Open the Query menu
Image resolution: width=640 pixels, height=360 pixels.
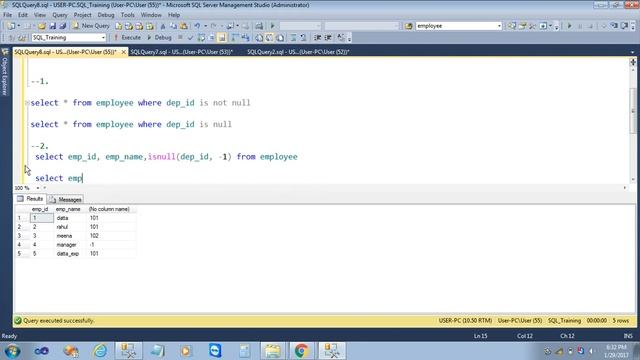(x=60, y=15)
